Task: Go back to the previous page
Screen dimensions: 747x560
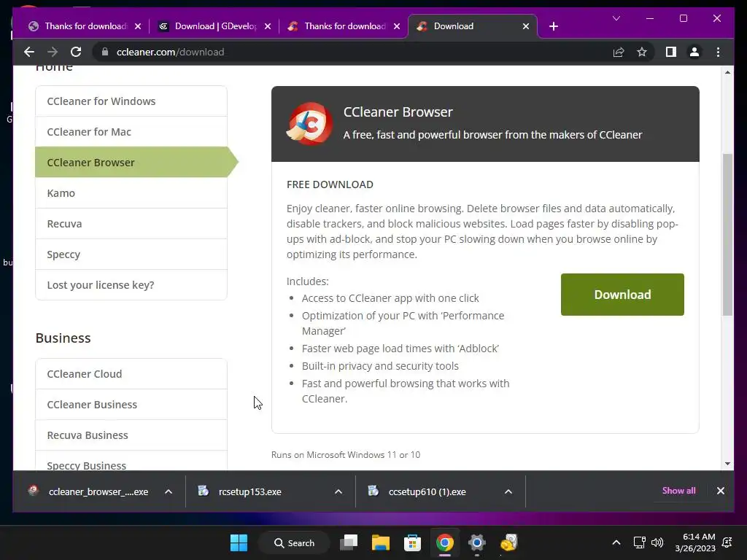Action: click(29, 52)
